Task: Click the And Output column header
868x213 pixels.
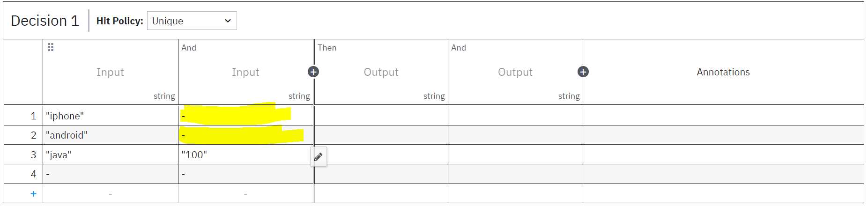Action: 515,72
